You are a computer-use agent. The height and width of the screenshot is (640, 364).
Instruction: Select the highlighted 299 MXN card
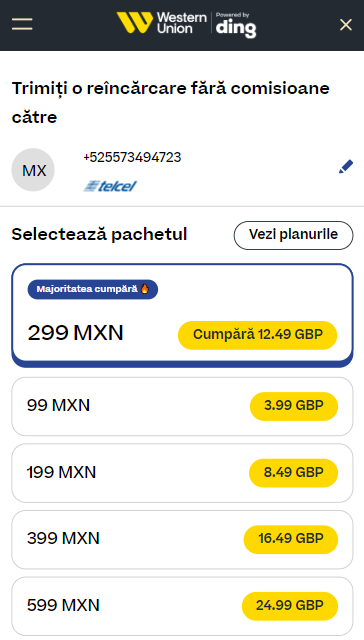(x=182, y=315)
